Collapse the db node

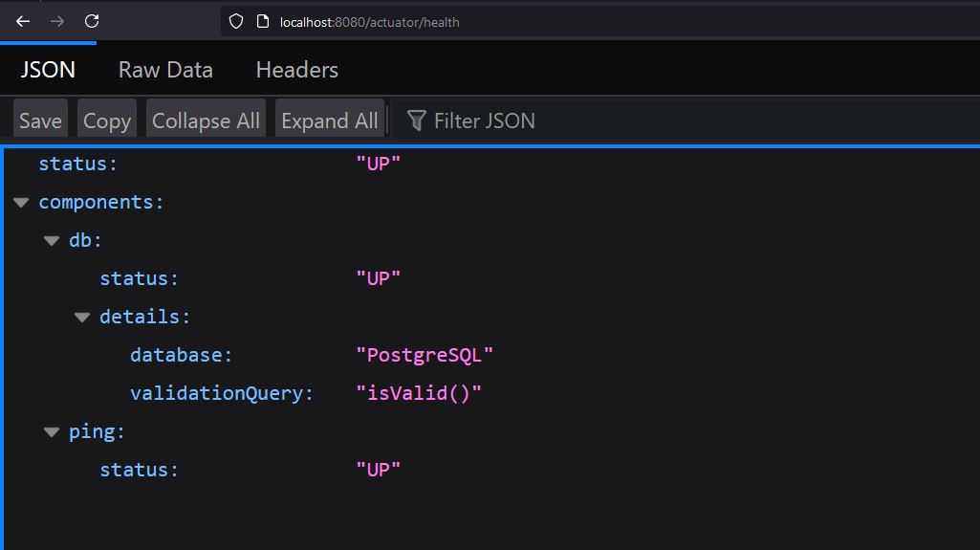(52, 241)
